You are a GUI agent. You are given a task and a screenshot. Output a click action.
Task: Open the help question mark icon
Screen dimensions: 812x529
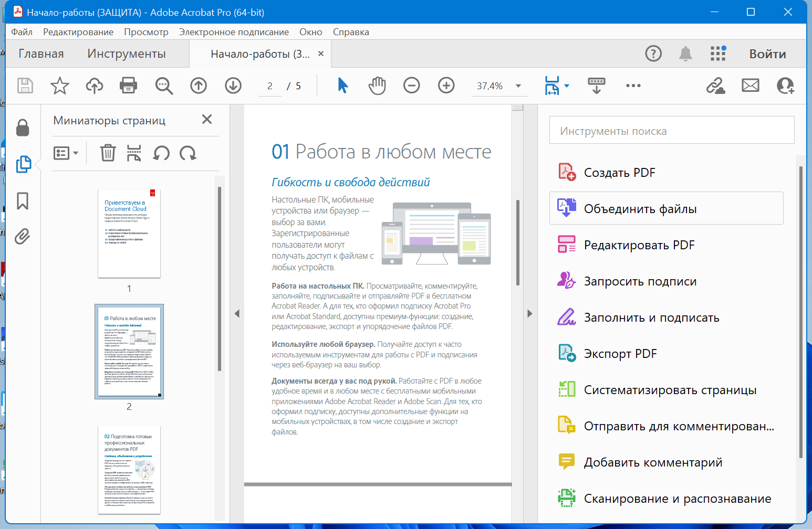pos(653,54)
